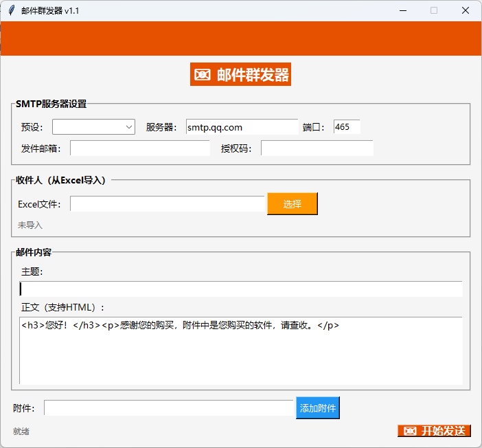Click the 邮件群发器 header banner

241,74
